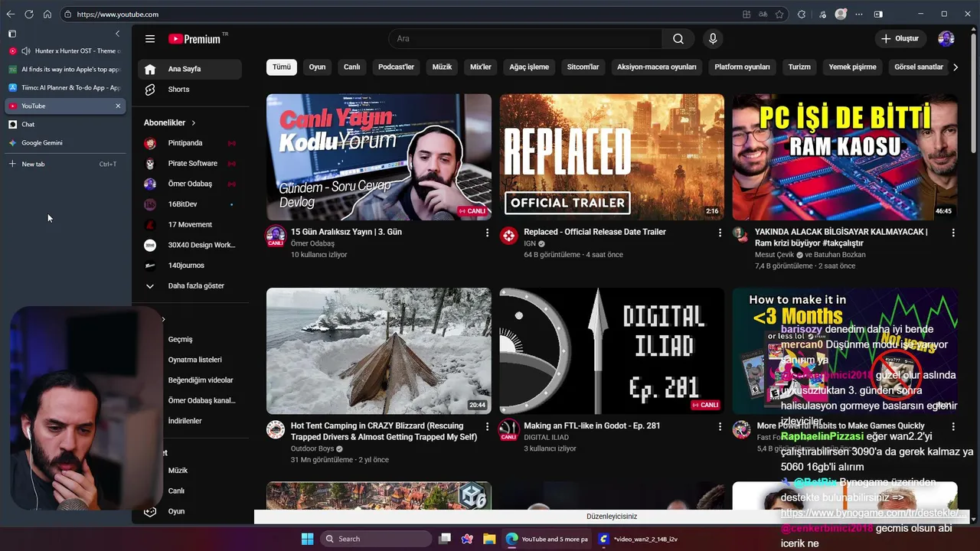The image size is (980, 551).
Task: Open options for '15 Gün Aralıksız Yayın' video
Action: [x=487, y=233]
